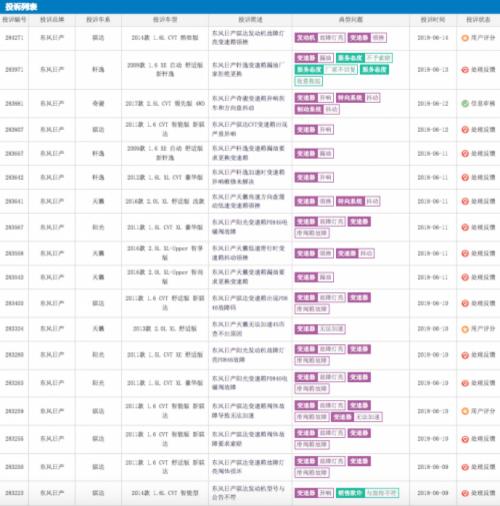Click the 投诉列表 panel title
This screenshot has height=506, width=500.
point(21,7)
